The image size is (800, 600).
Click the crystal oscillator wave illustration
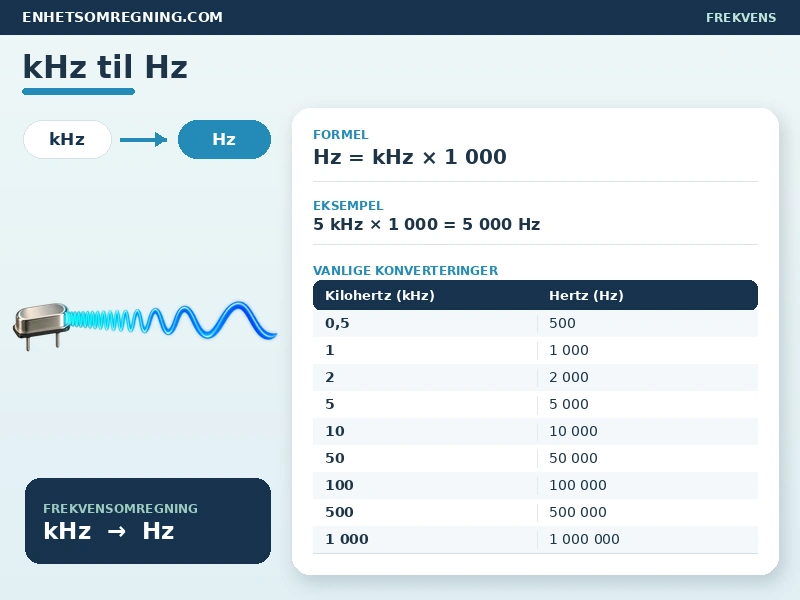pos(145,325)
